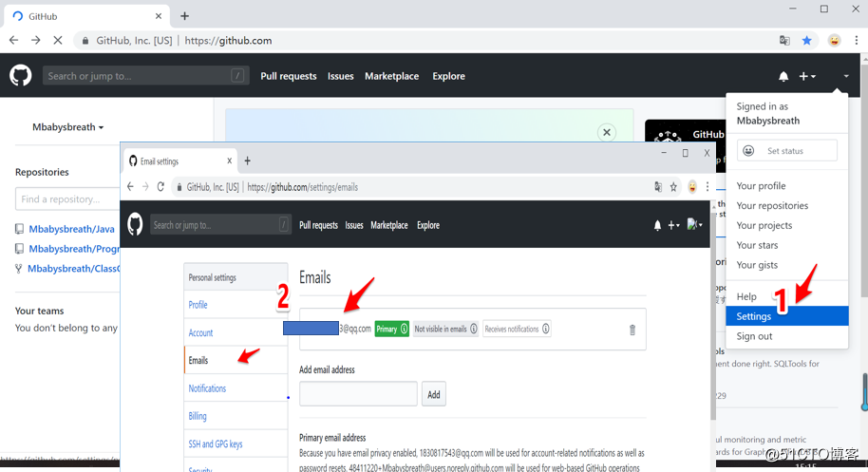Open Pull requests in back window nav
This screenshot has width=868, height=472.
click(x=289, y=76)
